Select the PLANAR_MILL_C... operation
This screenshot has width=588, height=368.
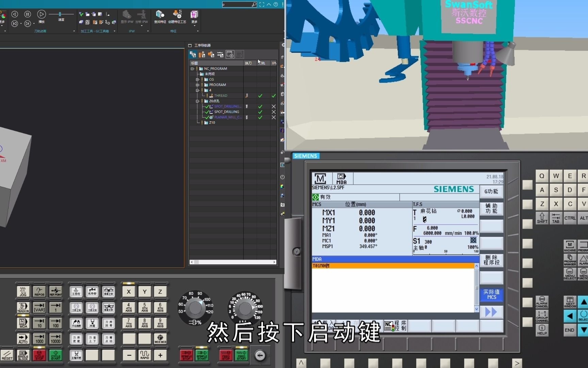[x=228, y=117]
